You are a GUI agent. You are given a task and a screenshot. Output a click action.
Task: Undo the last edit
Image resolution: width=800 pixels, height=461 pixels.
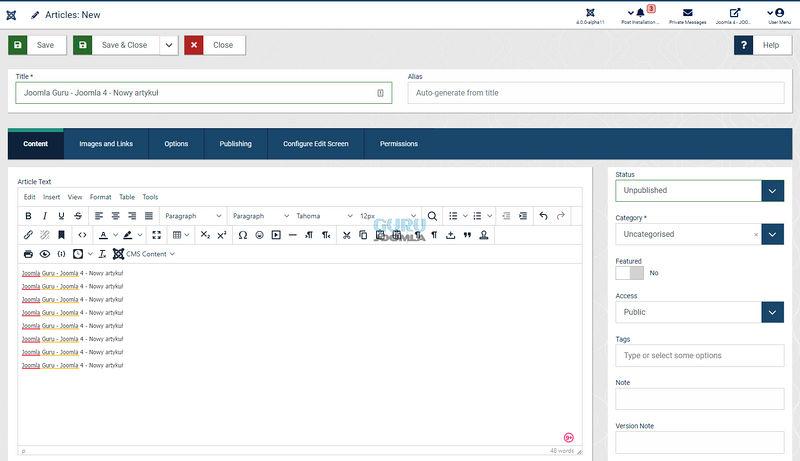click(x=543, y=216)
